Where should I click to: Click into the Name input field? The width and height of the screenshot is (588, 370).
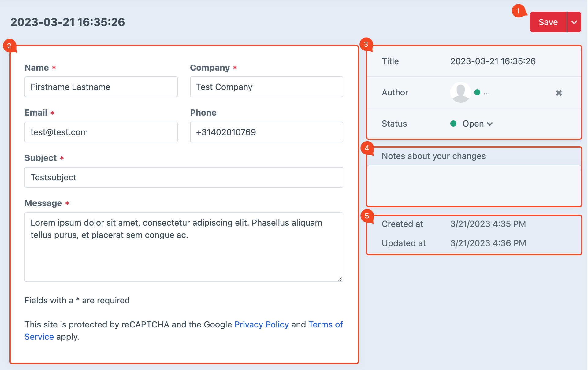pyautogui.click(x=101, y=87)
